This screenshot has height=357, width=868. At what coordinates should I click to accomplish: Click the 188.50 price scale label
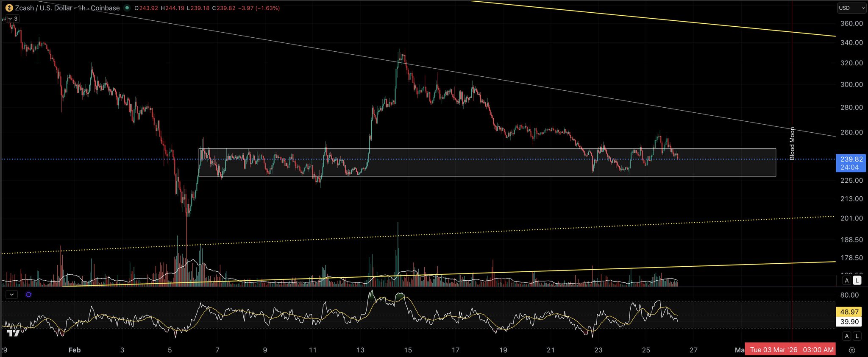[851, 240]
